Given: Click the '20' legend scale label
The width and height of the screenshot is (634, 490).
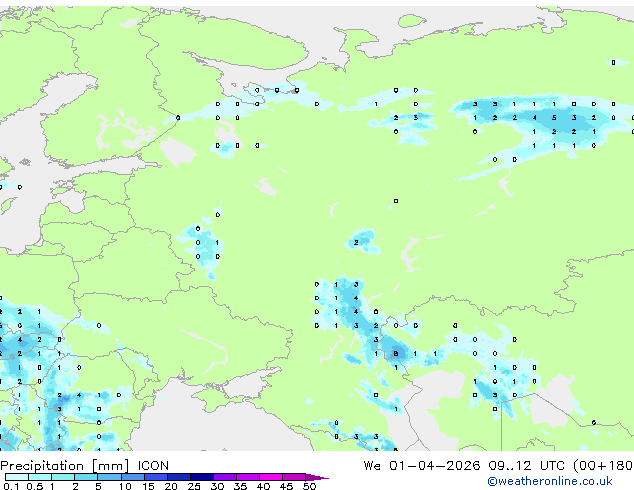Looking at the screenshot, I should pos(171,486).
